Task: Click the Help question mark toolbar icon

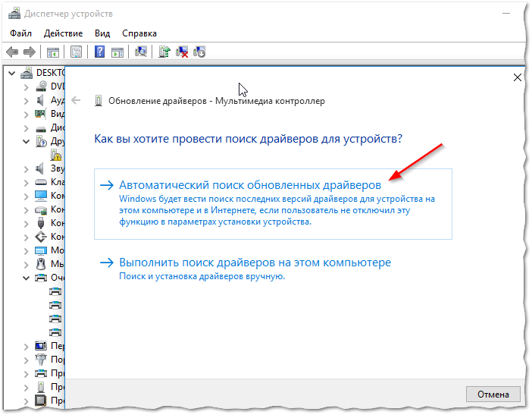Action: coord(99,52)
